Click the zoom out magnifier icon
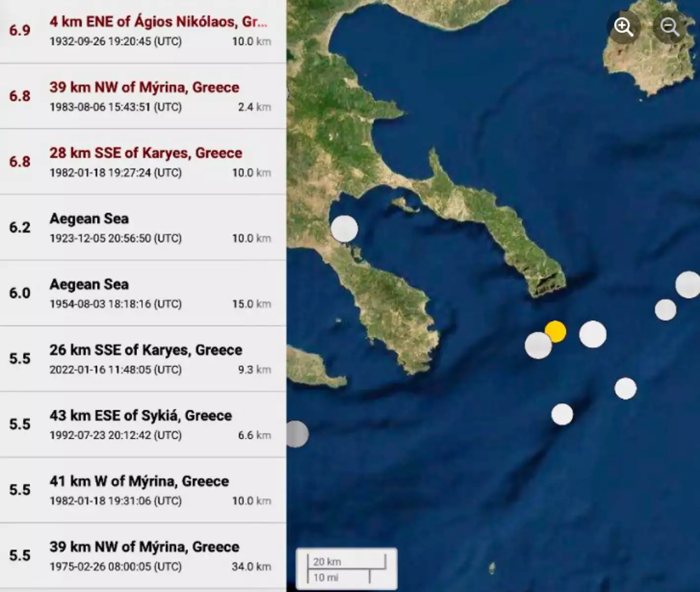This screenshot has height=592, width=700. 669,27
